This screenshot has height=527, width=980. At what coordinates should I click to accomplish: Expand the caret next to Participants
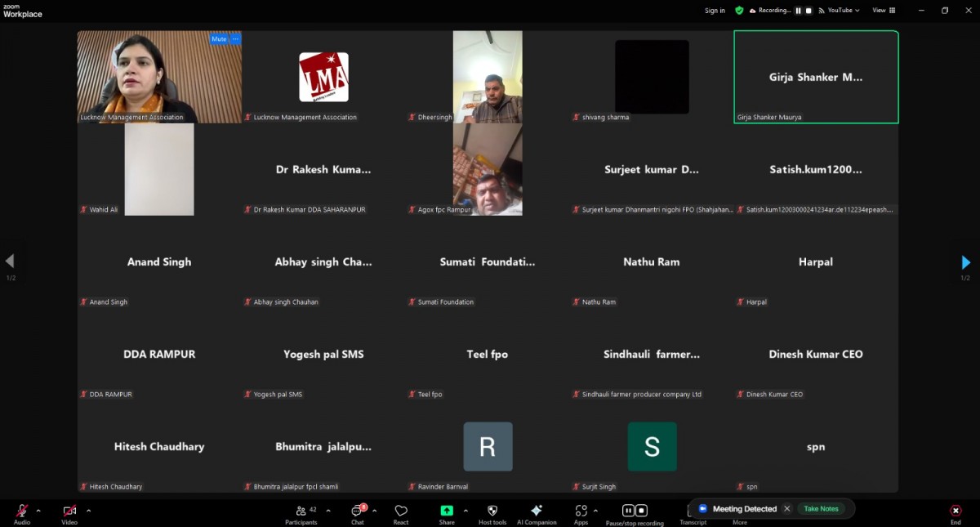pyautogui.click(x=328, y=511)
